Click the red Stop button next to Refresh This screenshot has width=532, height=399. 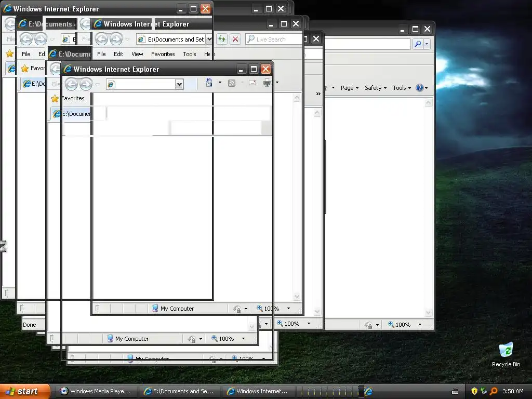235,39
